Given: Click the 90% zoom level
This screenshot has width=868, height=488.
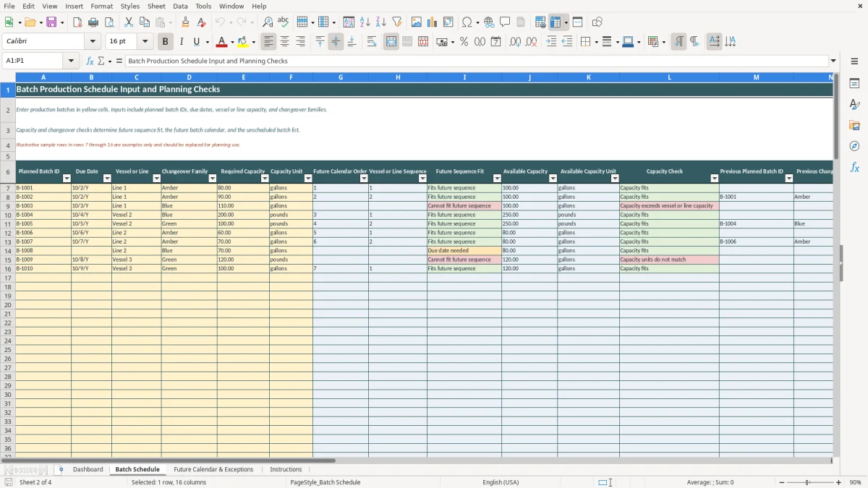Looking at the screenshot, I should (855, 482).
